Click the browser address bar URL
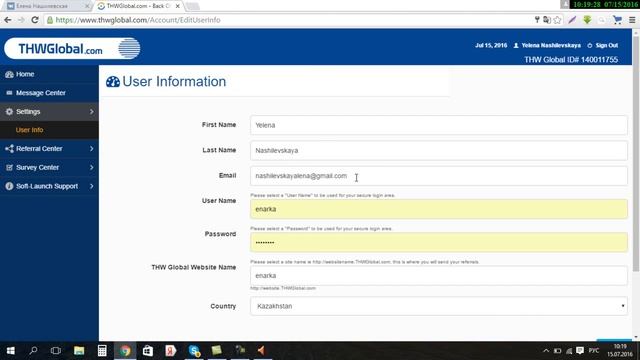The height and width of the screenshot is (360, 640). tap(138, 20)
